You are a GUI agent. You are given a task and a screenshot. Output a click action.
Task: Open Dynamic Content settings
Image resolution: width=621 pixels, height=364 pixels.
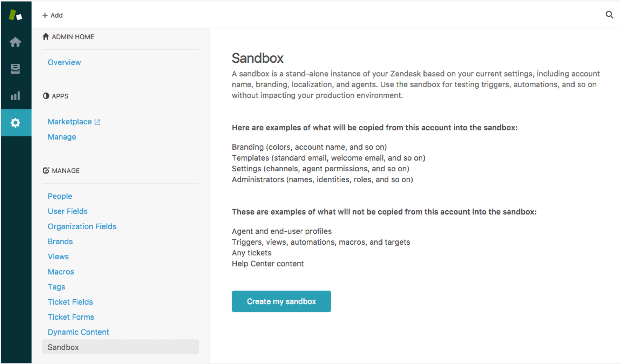78,332
